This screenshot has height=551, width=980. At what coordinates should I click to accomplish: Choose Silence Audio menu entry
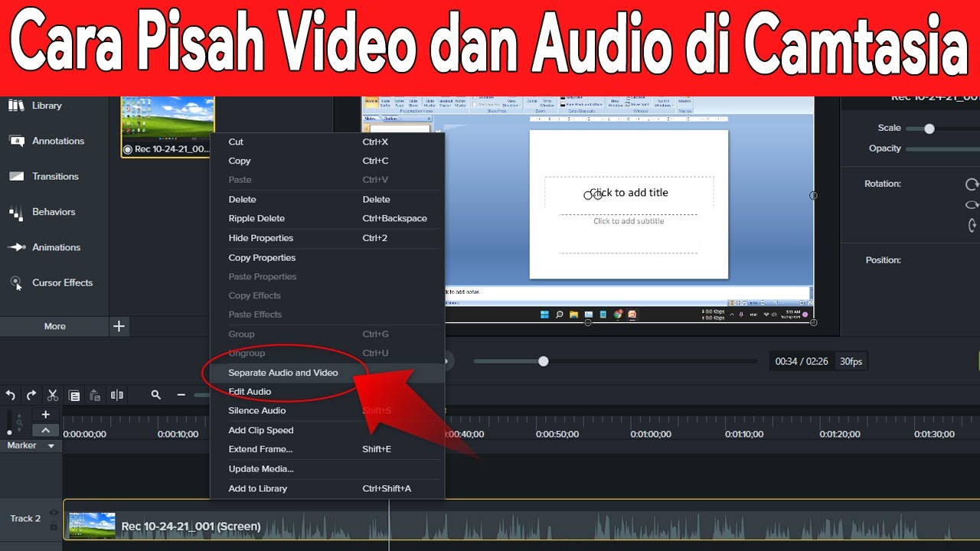click(x=328, y=410)
